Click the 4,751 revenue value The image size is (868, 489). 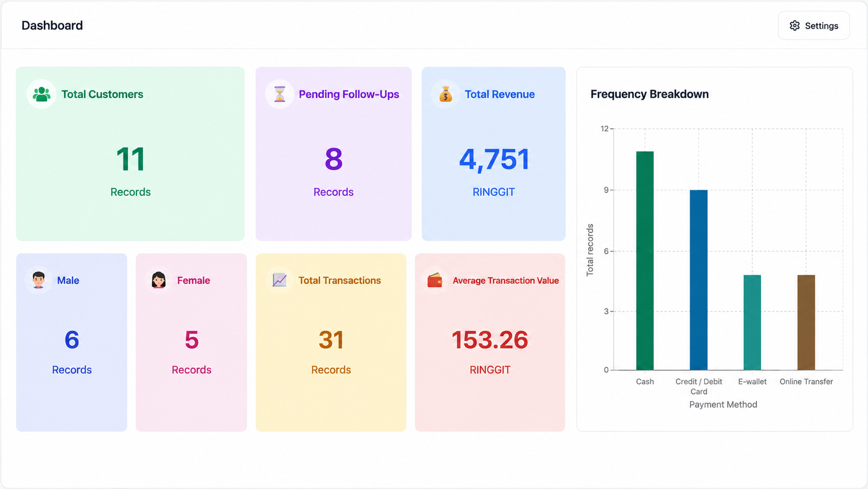click(x=494, y=160)
